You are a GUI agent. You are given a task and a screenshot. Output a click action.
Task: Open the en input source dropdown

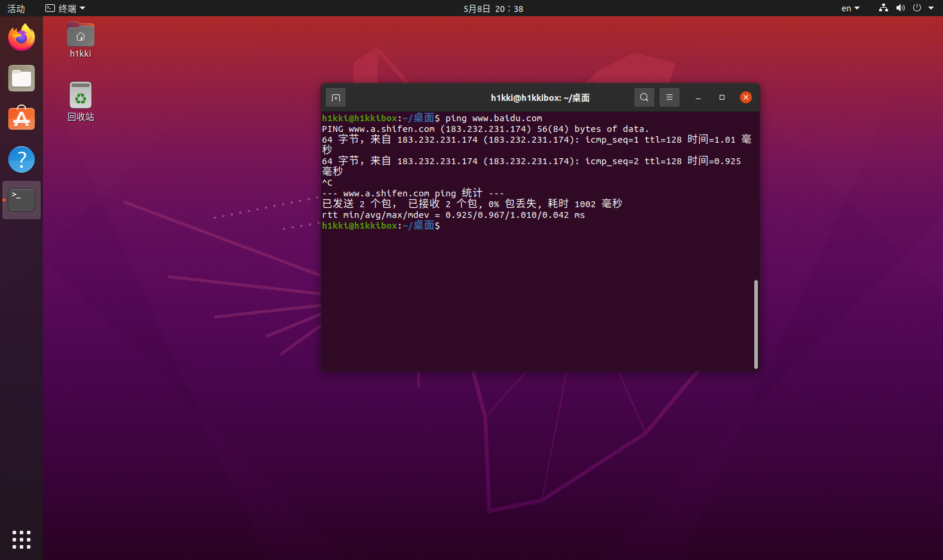850,8
